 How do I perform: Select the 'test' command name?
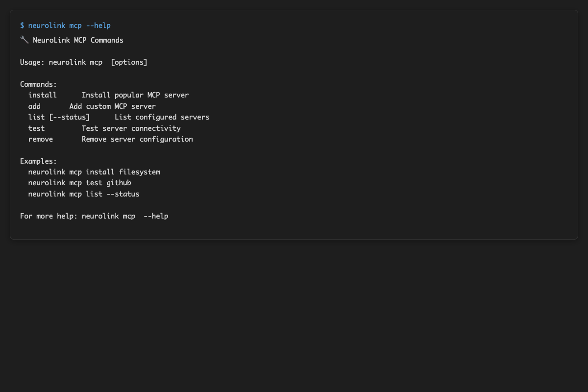click(x=36, y=128)
